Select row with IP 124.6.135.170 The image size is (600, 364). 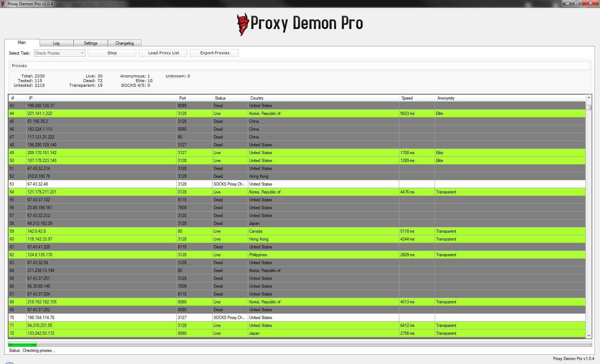tap(297, 255)
